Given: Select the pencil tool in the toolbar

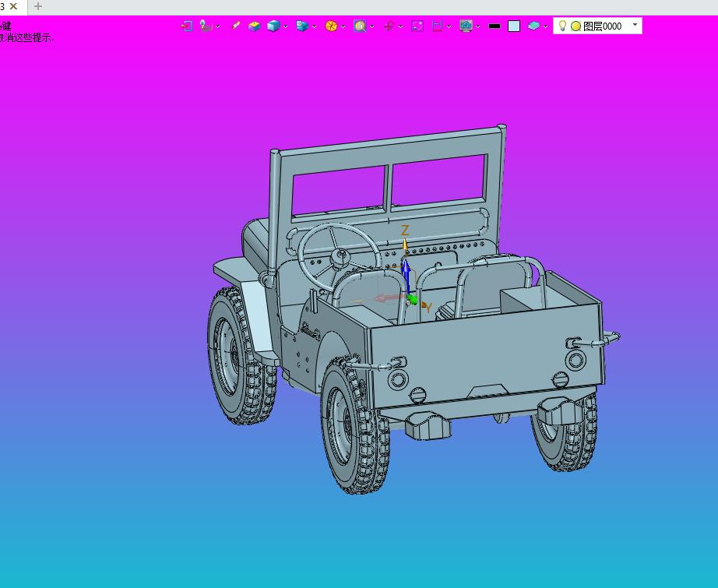Looking at the screenshot, I should [236, 26].
